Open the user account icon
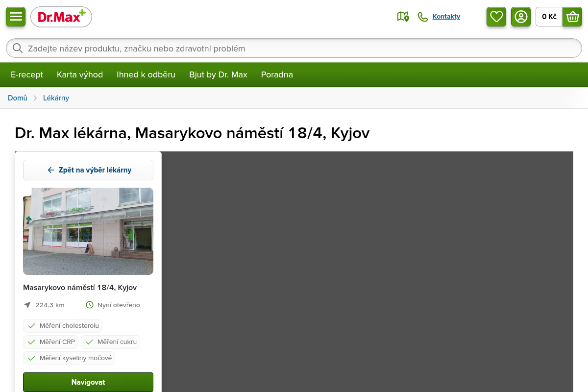The image size is (588, 392). [x=521, y=17]
